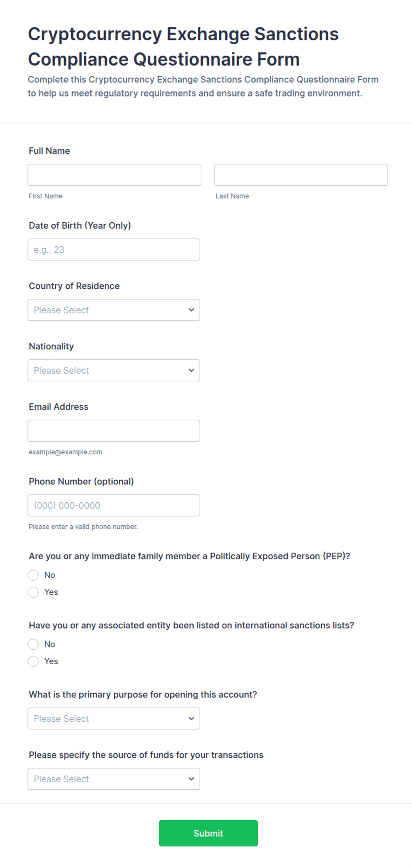Click the Last Name input field

(x=301, y=175)
